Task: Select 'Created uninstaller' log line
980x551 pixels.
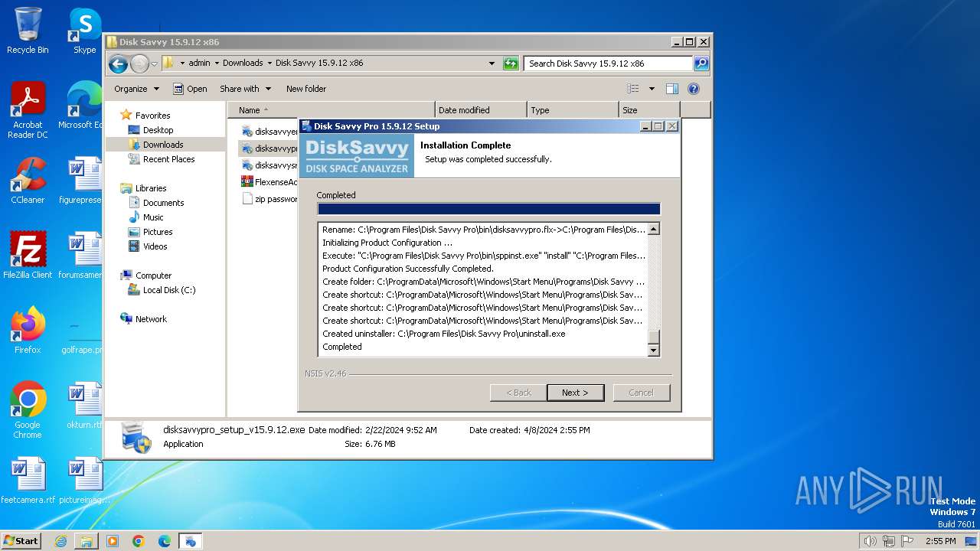Action: point(444,334)
